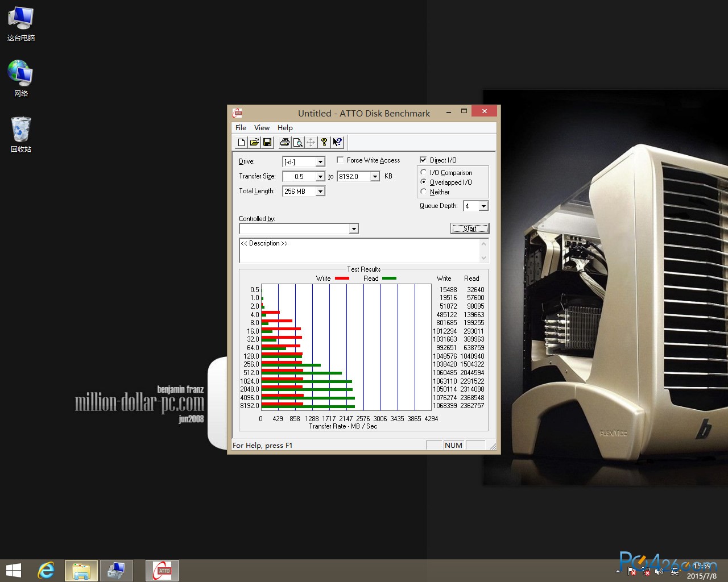728x582 pixels.
Task: Open the volume speaker tray icon
Action: tap(660, 571)
